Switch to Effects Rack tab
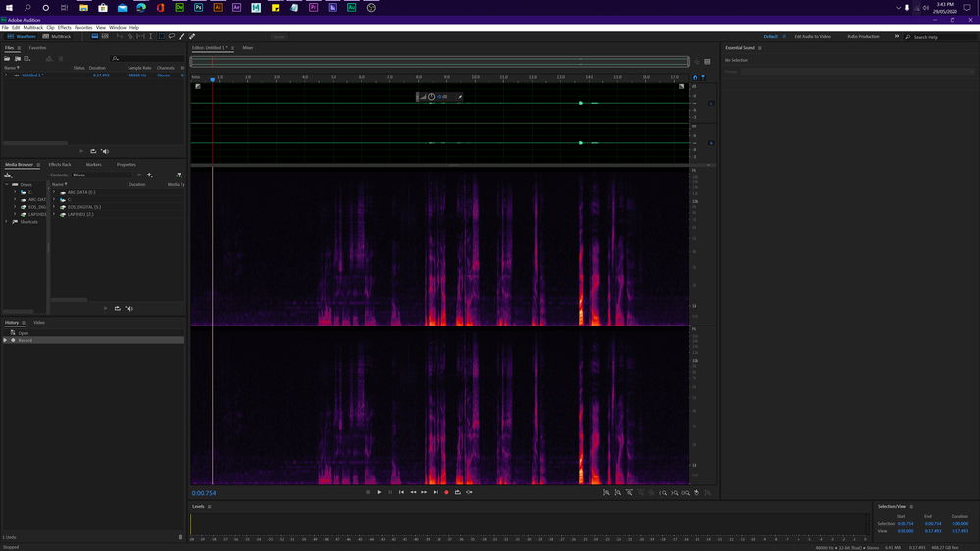980x551 pixels. (60, 165)
